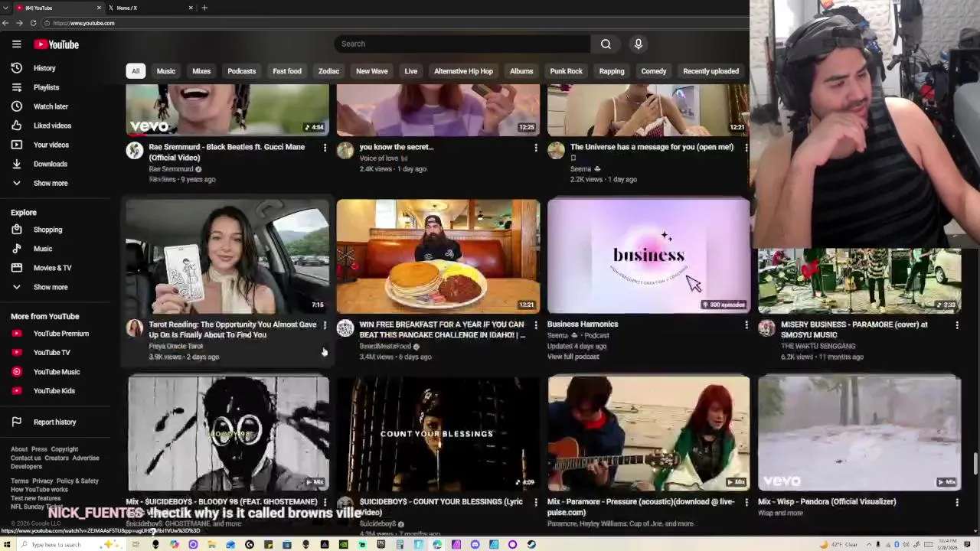
Task: Click the search magnifier button
Action: click(x=606, y=44)
